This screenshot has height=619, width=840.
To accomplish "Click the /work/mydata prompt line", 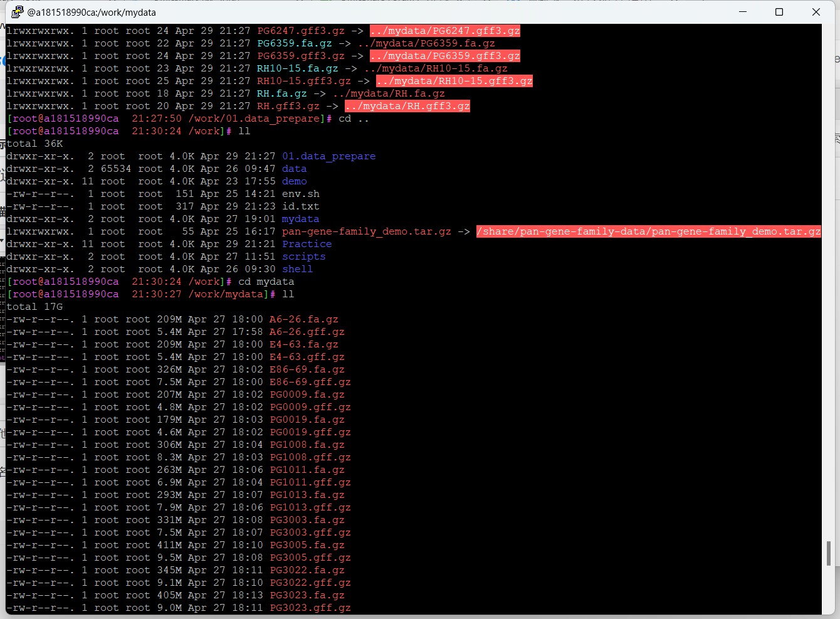I will point(150,294).
